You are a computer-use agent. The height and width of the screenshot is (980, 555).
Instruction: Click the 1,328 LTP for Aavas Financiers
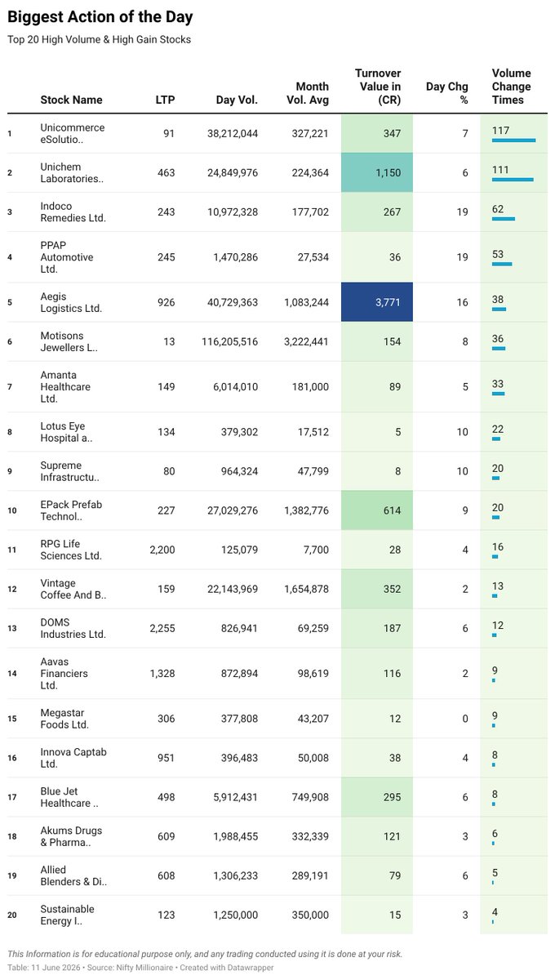tap(162, 674)
